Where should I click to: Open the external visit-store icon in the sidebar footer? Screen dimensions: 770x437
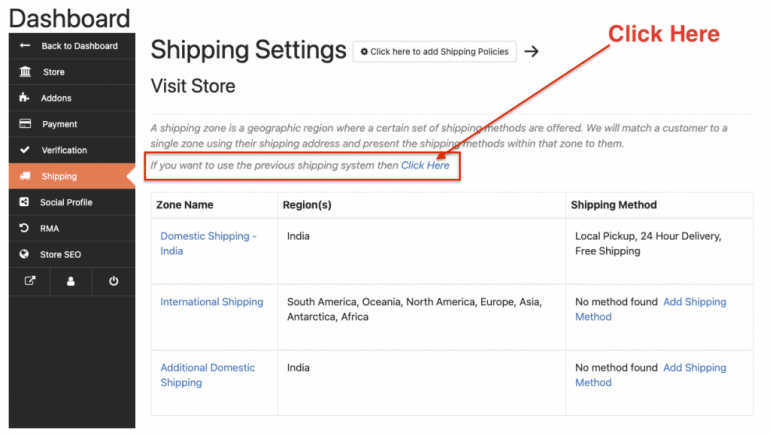(x=30, y=281)
